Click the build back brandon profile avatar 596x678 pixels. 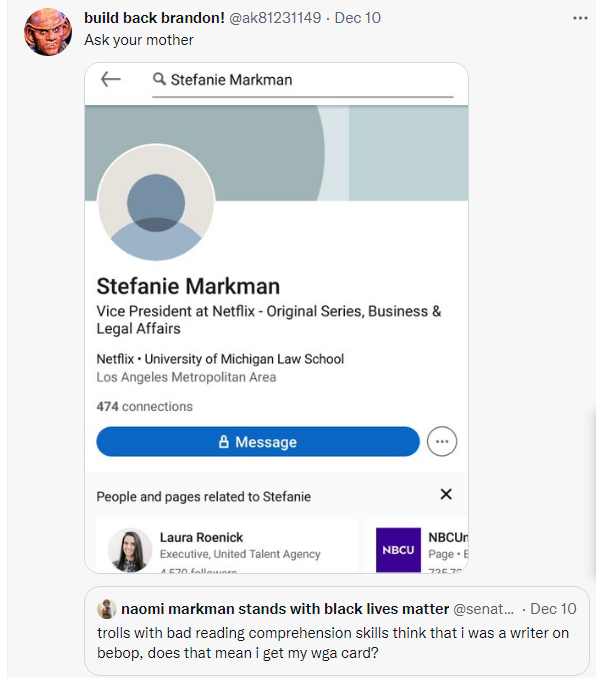point(48,32)
